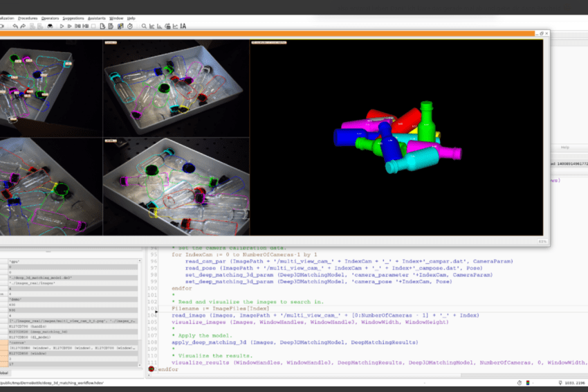
Task: Select the bottom-middle camera image tile
Action: 176,186
